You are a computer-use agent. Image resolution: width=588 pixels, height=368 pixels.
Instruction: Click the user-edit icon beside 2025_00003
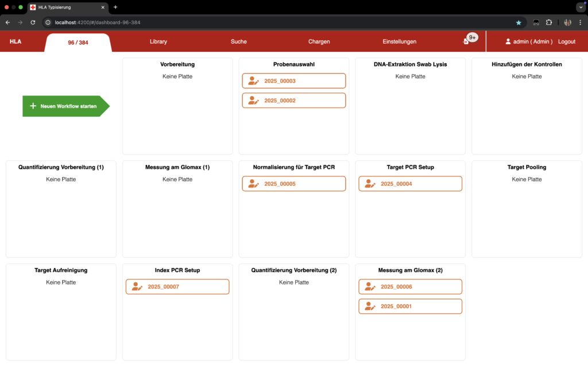pyautogui.click(x=253, y=80)
